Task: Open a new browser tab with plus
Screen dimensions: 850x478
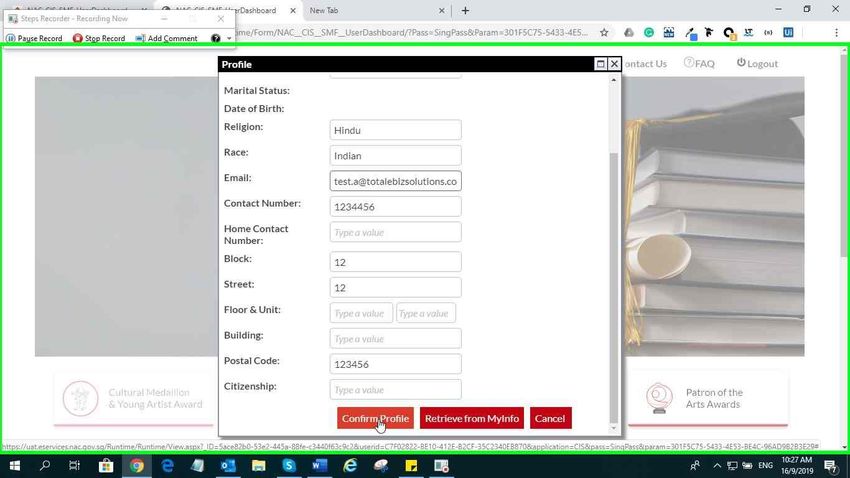Action: tap(465, 10)
